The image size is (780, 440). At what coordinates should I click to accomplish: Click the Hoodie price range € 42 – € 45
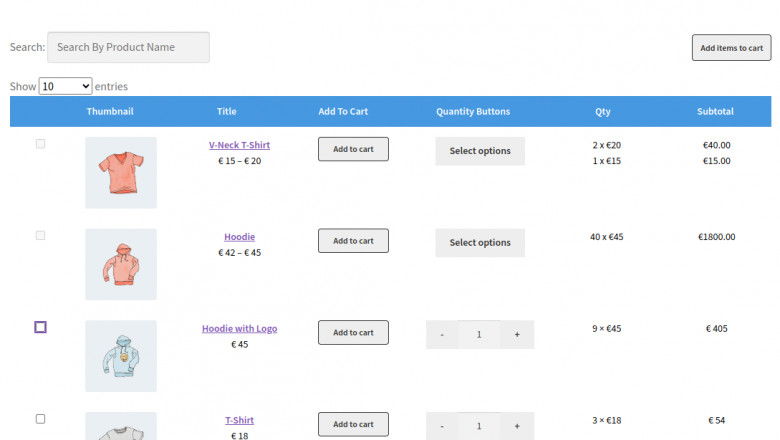[x=239, y=253]
